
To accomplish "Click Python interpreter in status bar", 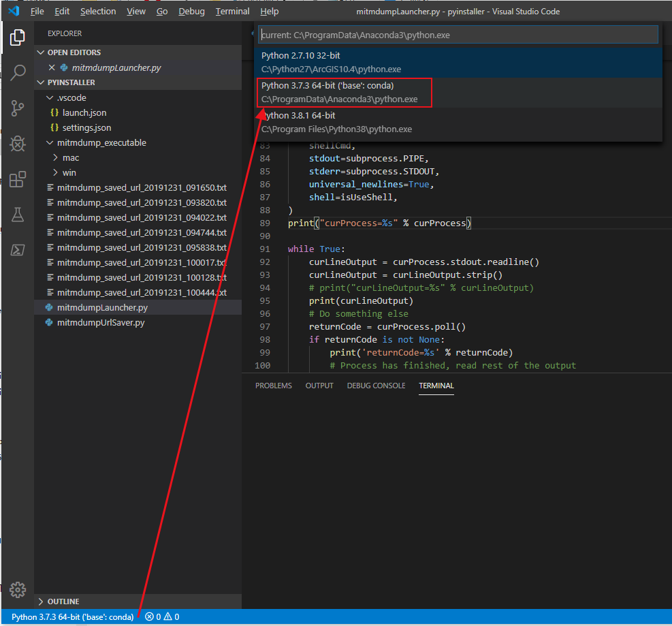I will tap(72, 616).
